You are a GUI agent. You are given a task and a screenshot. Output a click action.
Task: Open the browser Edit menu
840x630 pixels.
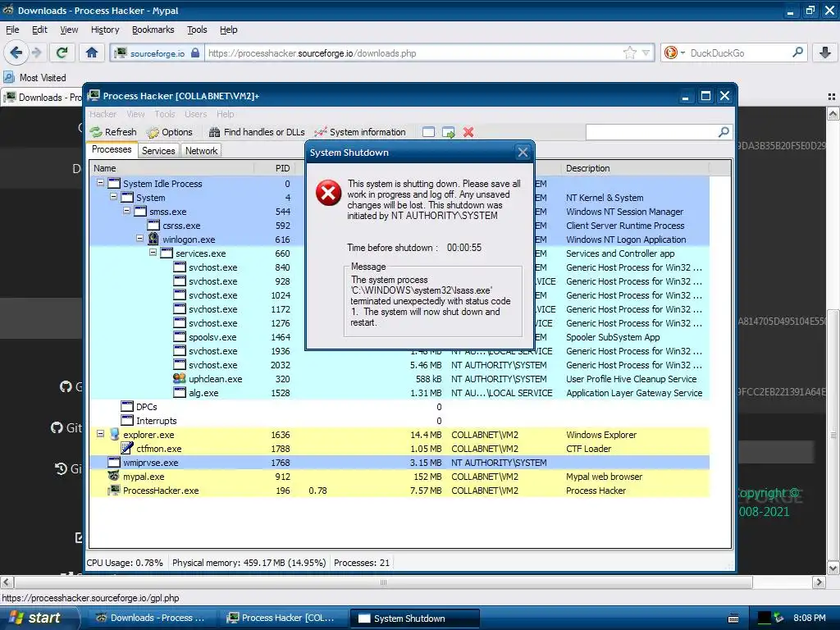39,30
